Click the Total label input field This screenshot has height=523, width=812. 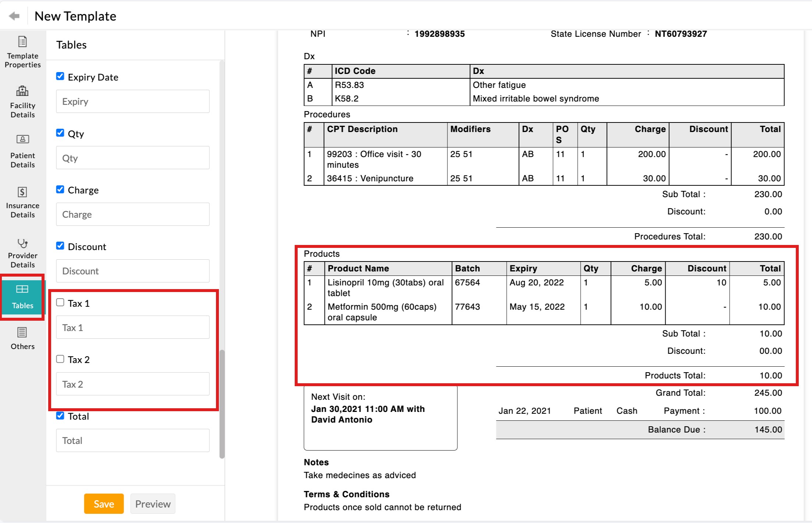pos(132,440)
